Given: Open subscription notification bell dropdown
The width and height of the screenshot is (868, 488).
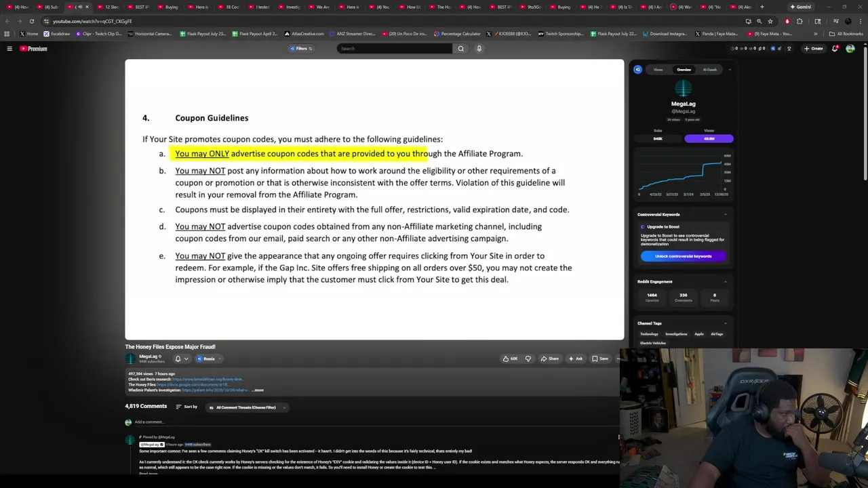Looking at the screenshot, I should pyautogui.click(x=181, y=359).
